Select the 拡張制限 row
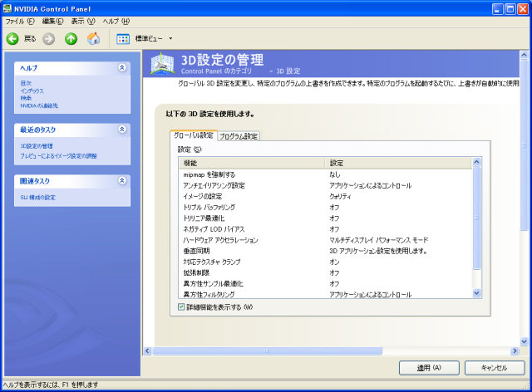 [x=325, y=272]
